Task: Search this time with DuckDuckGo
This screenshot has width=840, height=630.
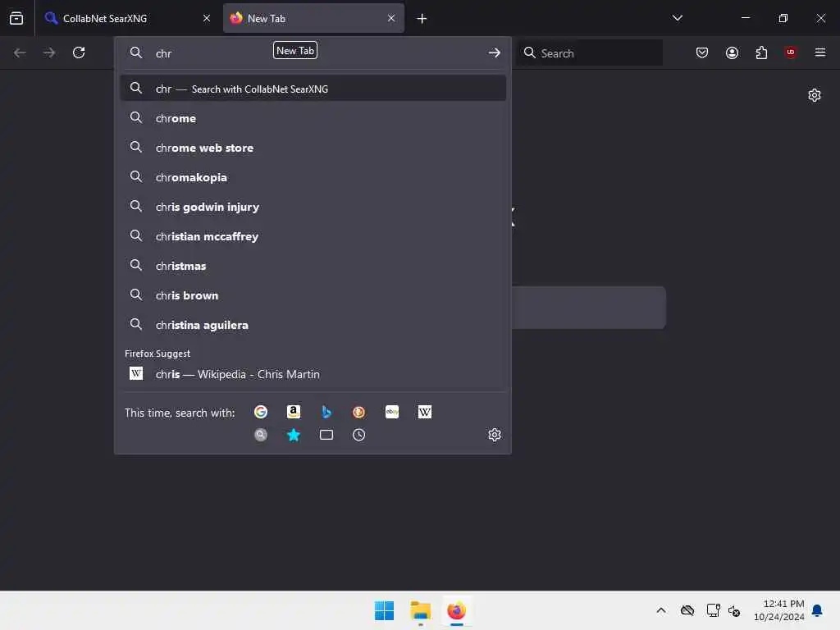Action: click(359, 412)
